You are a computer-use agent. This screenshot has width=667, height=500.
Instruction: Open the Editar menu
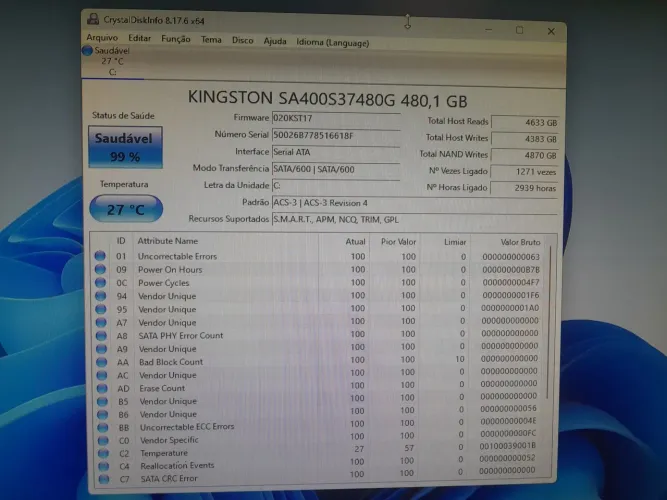(x=140, y=38)
